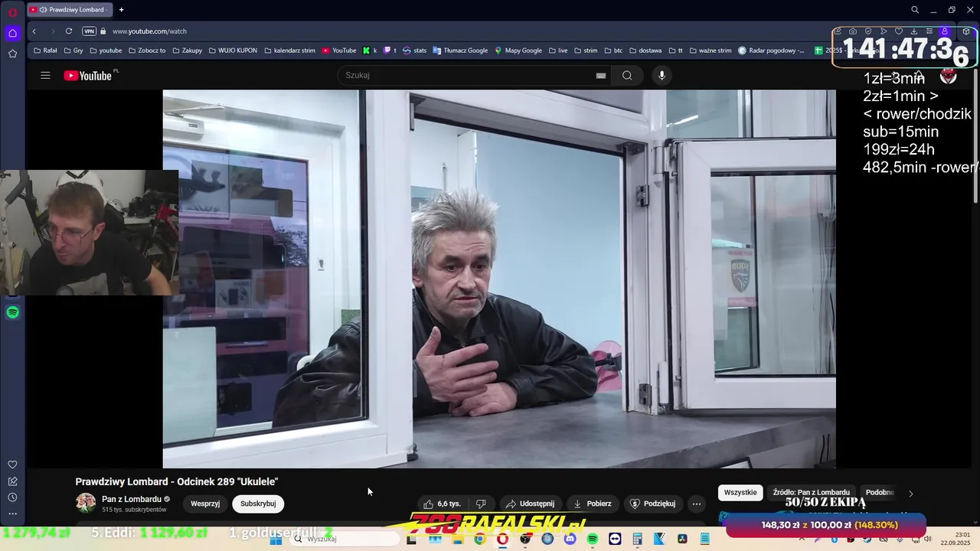Open more actions three-dot menu under video
This screenshot has height=551, width=980.
tap(696, 504)
